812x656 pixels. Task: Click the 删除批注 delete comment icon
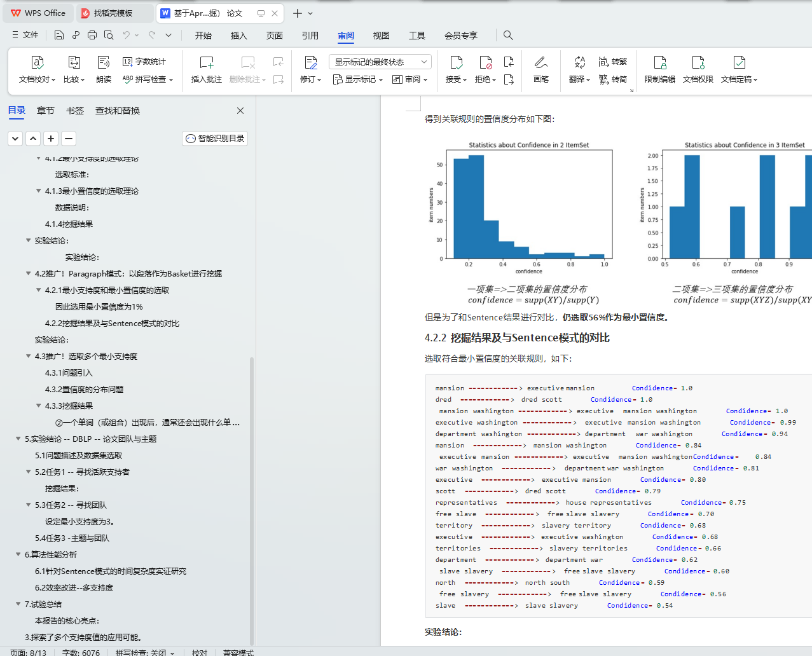248,62
